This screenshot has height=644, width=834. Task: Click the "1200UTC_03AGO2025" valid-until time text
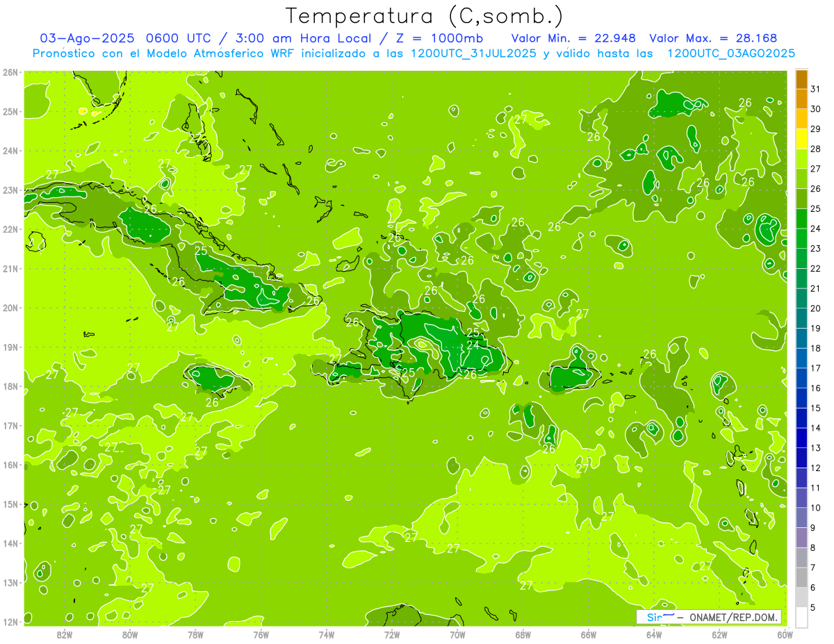[731, 53]
